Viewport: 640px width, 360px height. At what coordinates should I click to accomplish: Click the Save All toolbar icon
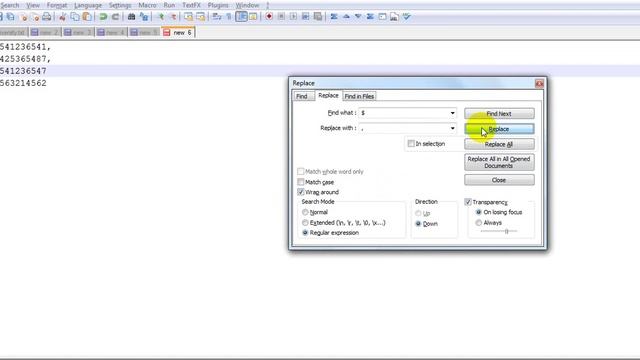pyautogui.click(x=11, y=17)
